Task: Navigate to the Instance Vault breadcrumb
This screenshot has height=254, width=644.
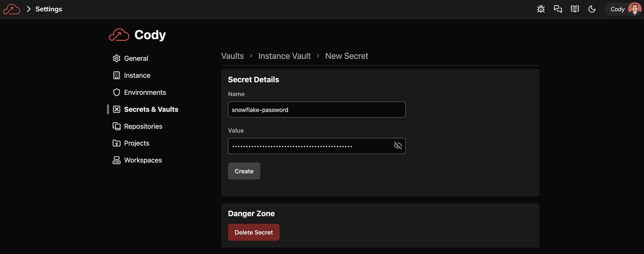Action: [284, 56]
